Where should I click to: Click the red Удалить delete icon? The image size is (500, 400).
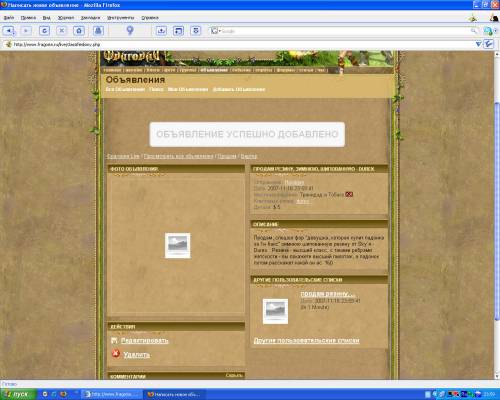[116, 354]
